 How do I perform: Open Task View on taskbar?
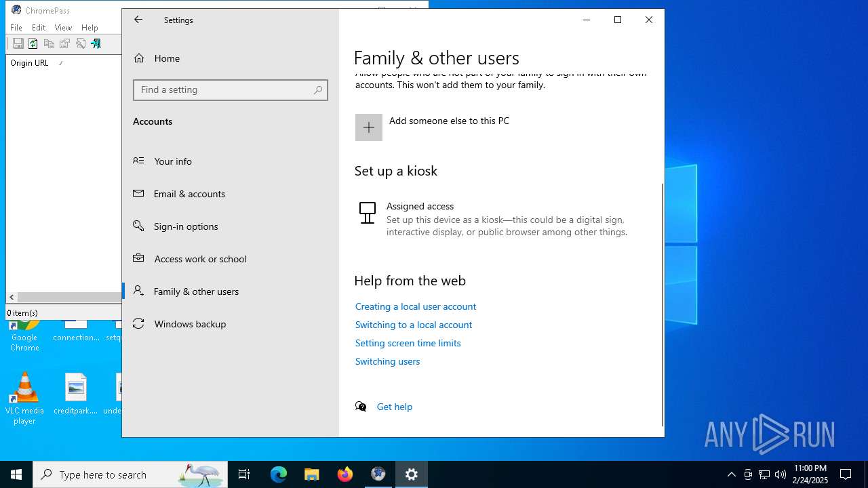click(244, 474)
